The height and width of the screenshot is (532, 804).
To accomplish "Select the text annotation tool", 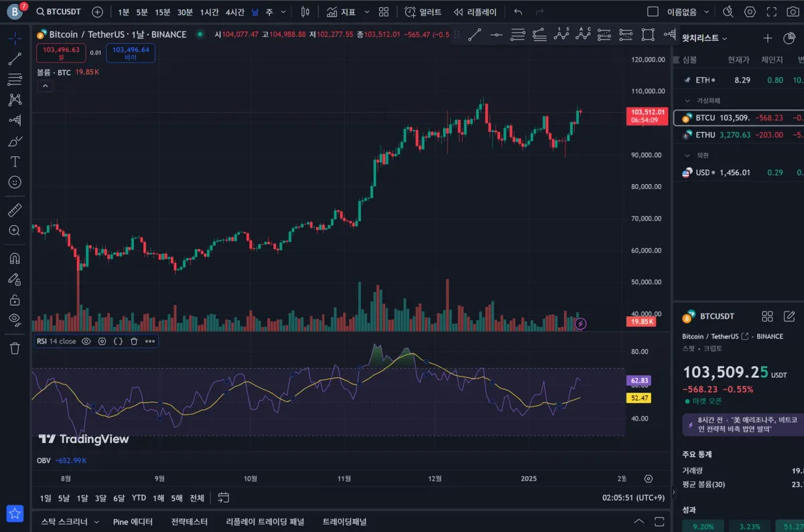I will 14,161.
